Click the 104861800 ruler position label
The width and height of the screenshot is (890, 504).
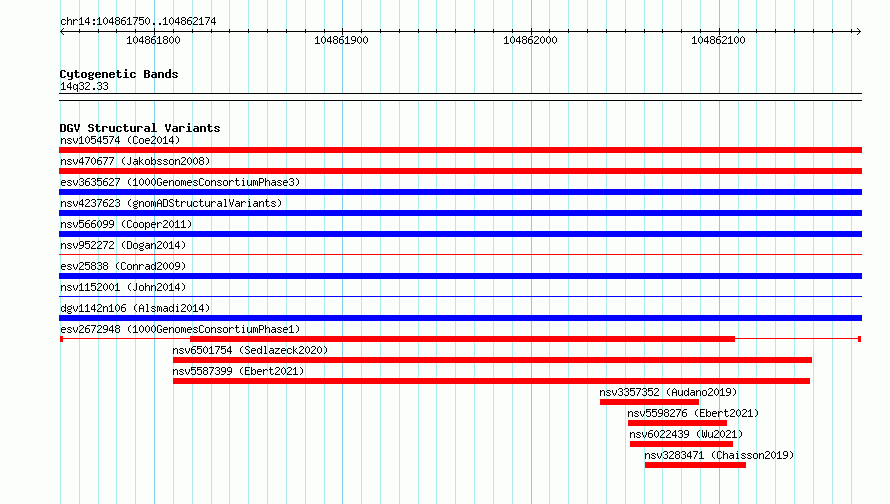pyautogui.click(x=153, y=40)
